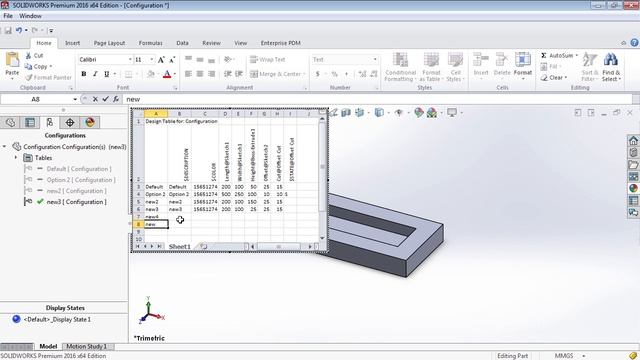The image size is (640, 360).
Task: Select Option 2 [ Configuration ]
Action: tap(81, 180)
